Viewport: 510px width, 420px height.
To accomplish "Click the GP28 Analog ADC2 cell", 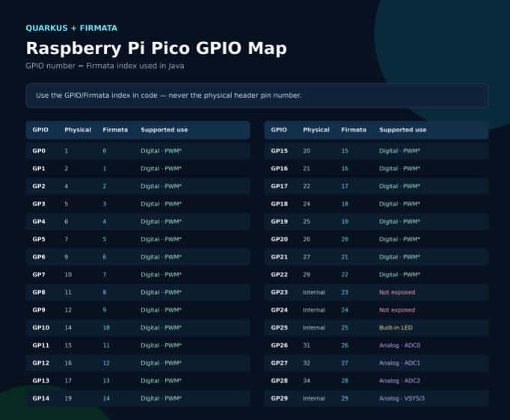I will (399, 380).
